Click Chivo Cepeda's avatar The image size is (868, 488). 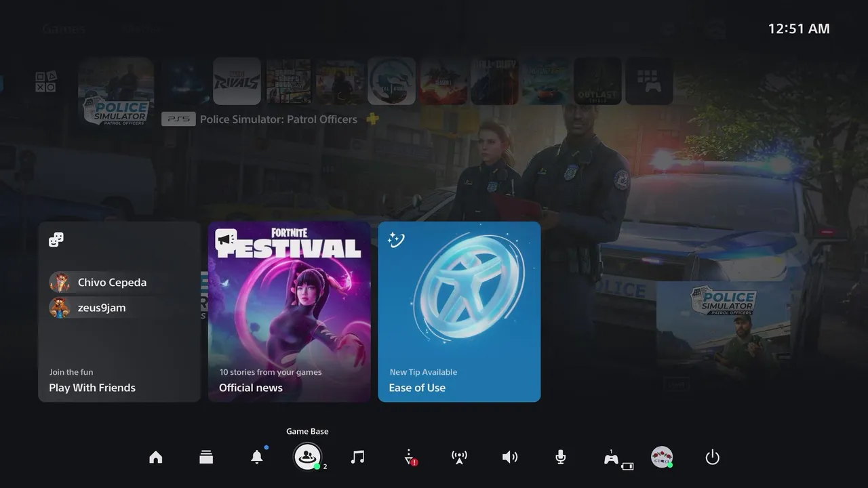(x=60, y=283)
